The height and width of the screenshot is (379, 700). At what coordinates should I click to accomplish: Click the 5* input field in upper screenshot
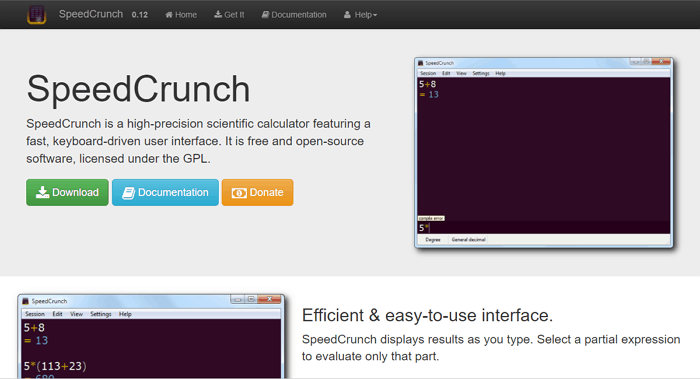[x=543, y=228]
